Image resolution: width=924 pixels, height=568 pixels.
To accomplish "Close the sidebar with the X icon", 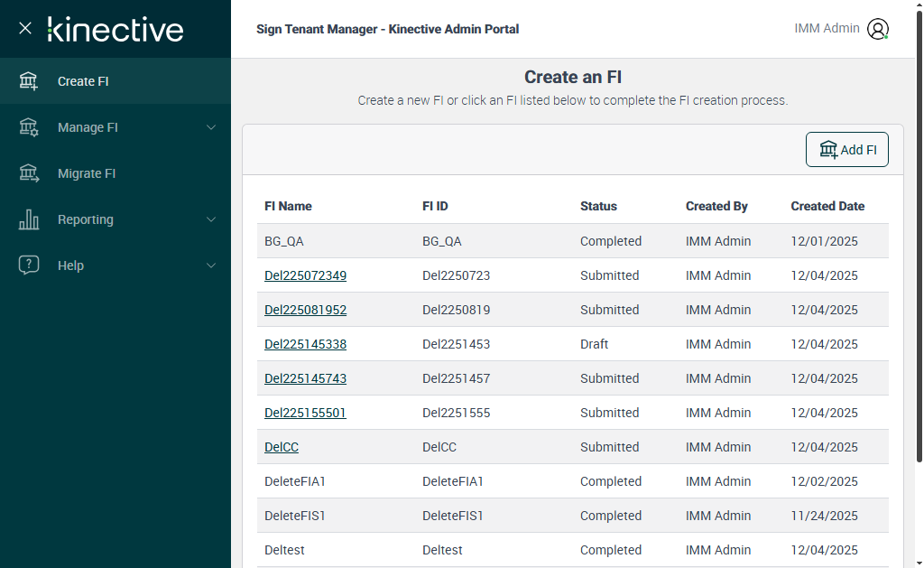I will coord(25,28).
